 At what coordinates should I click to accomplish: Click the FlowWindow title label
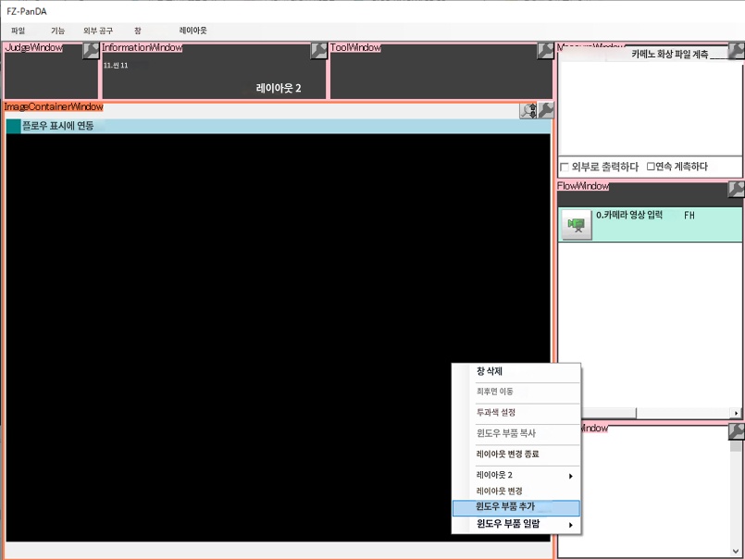pyautogui.click(x=583, y=186)
